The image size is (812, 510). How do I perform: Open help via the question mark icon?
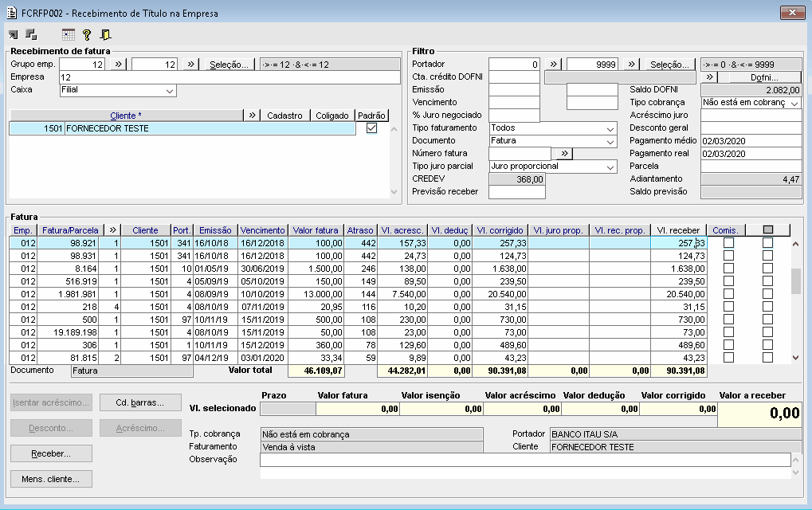87,34
